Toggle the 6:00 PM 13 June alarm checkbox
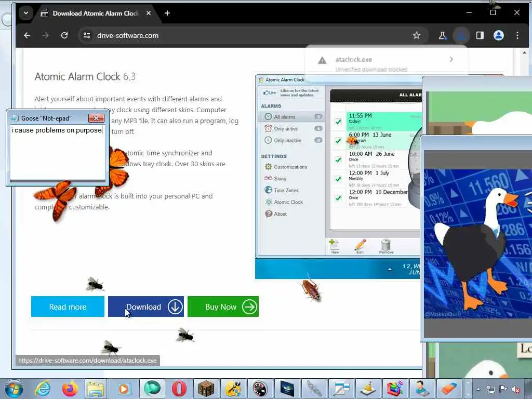Viewport: 532px width, 399px height. click(338, 140)
